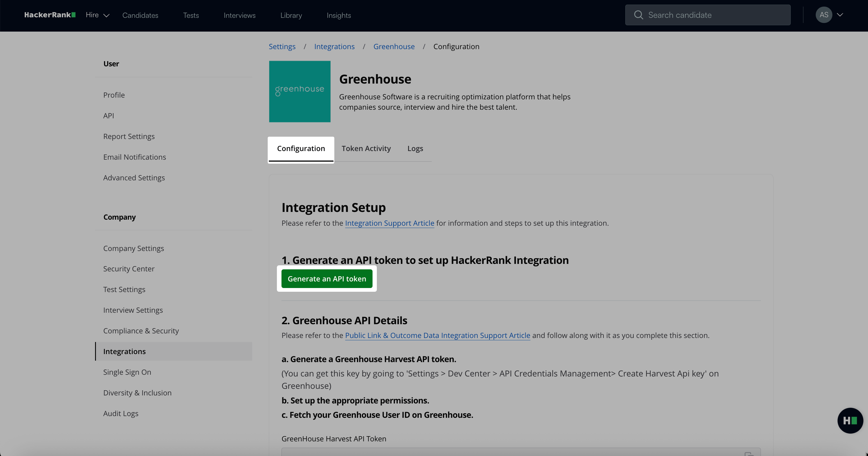
Task: Open the account menu chevron
Action: coord(840,15)
